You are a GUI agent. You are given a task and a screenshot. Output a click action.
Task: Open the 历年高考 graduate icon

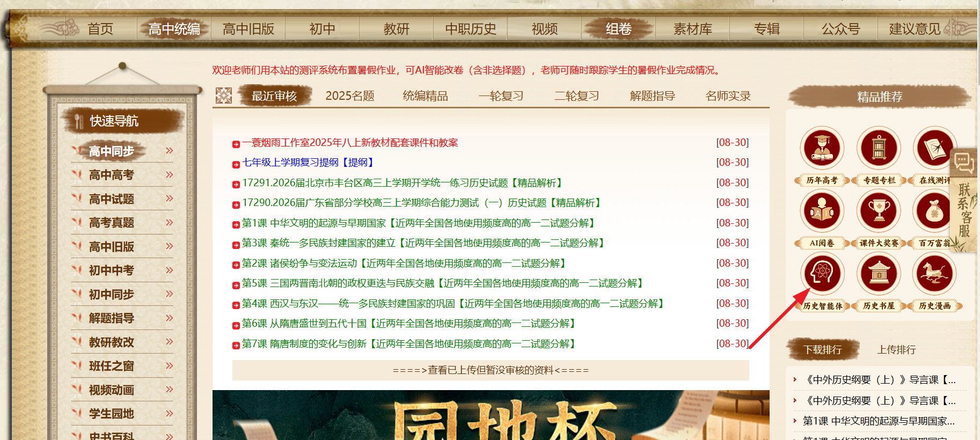pos(822,148)
